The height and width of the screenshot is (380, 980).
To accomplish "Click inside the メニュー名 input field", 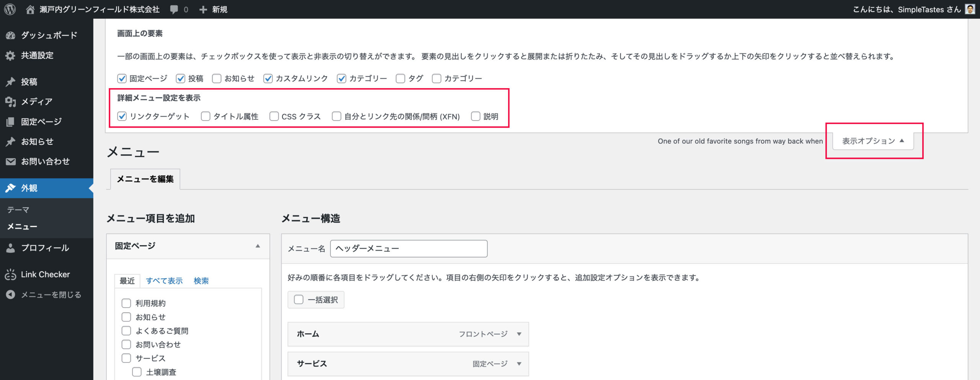I will [x=409, y=248].
